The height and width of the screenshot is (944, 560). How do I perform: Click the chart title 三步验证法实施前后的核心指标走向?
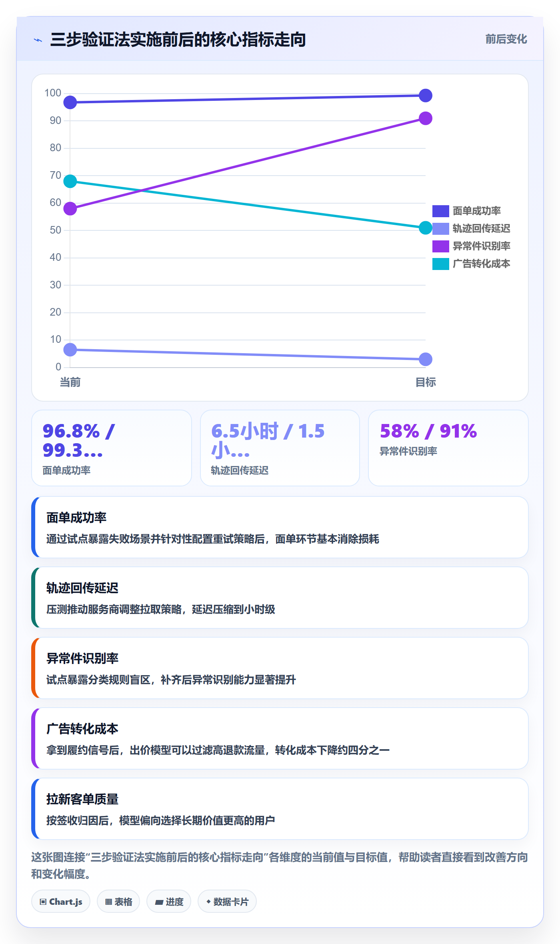(x=178, y=40)
